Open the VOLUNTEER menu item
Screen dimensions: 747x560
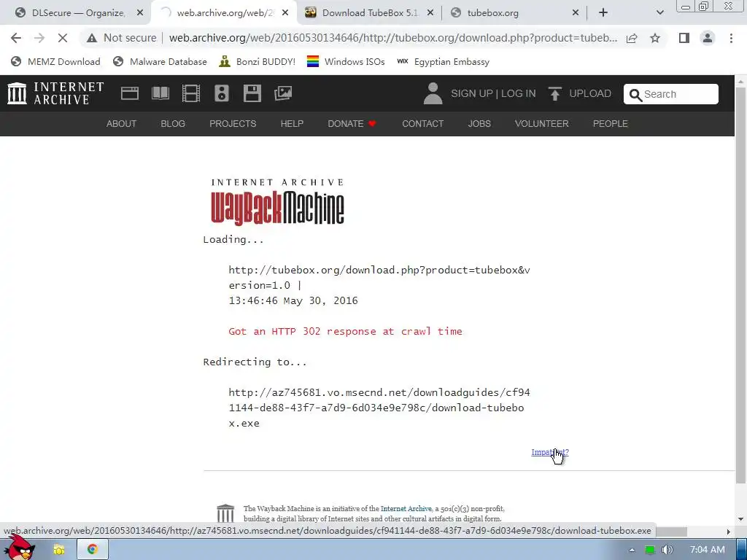click(542, 124)
